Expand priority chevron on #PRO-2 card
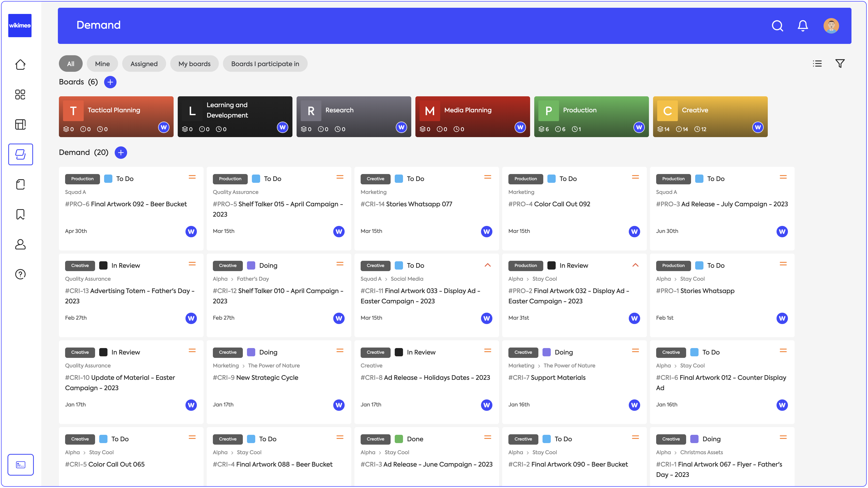The height and width of the screenshot is (488, 868). 635,265
